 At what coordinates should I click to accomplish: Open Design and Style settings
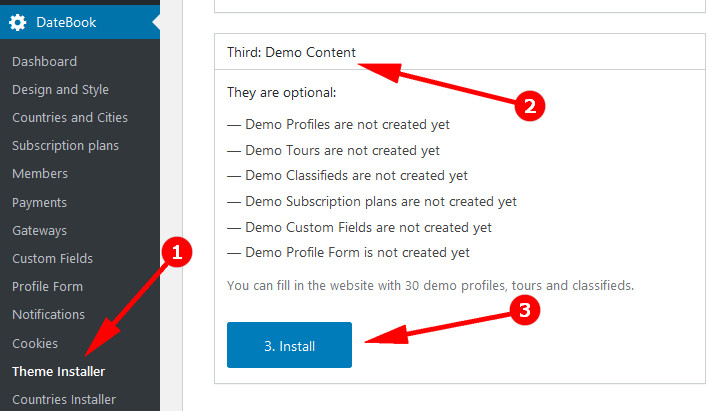60,89
